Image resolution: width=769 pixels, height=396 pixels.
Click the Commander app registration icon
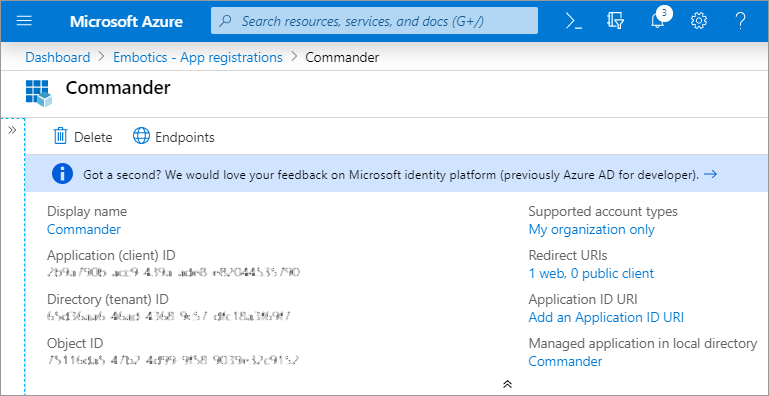39,93
